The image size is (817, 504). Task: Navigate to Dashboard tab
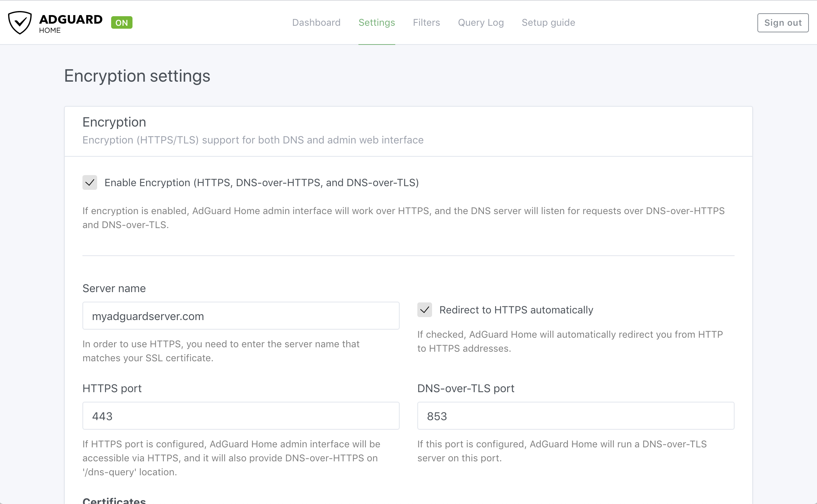click(316, 22)
